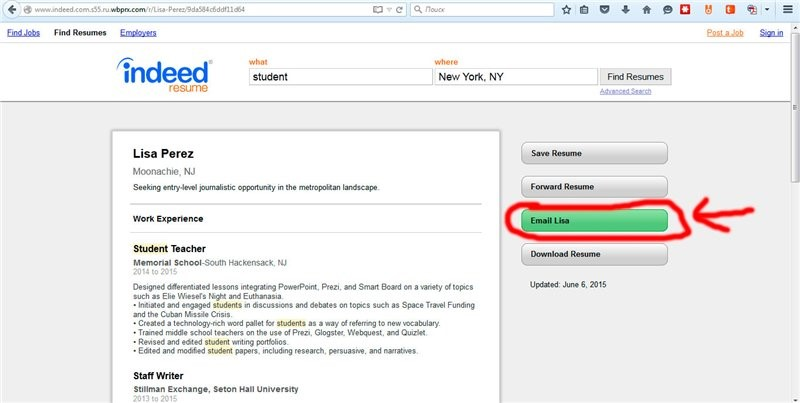Open the bookmarks list icon

(585, 9)
